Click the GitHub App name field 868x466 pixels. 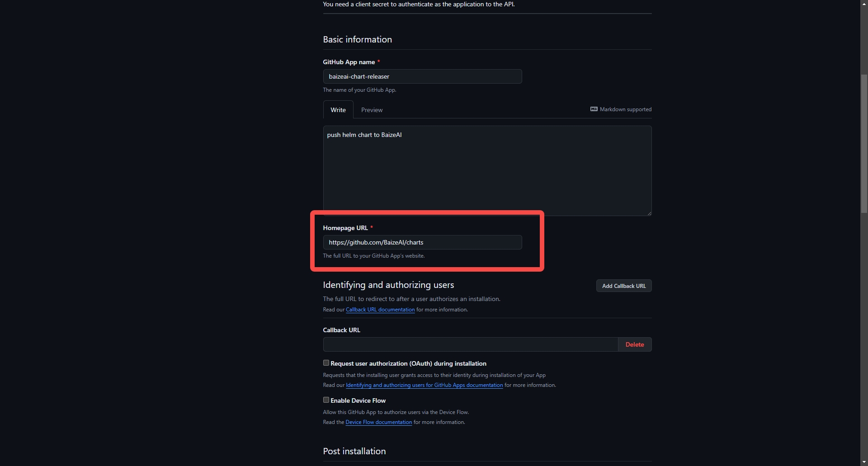click(422, 76)
